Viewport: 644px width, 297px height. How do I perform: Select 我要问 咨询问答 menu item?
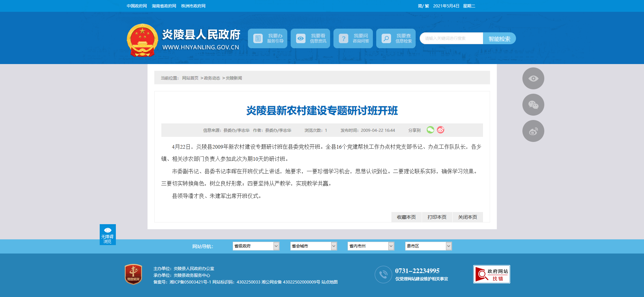[x=353, y=38]
